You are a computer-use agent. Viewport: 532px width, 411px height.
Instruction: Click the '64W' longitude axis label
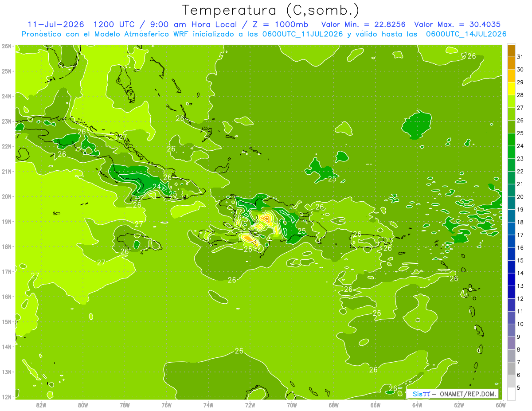point(417,404)
